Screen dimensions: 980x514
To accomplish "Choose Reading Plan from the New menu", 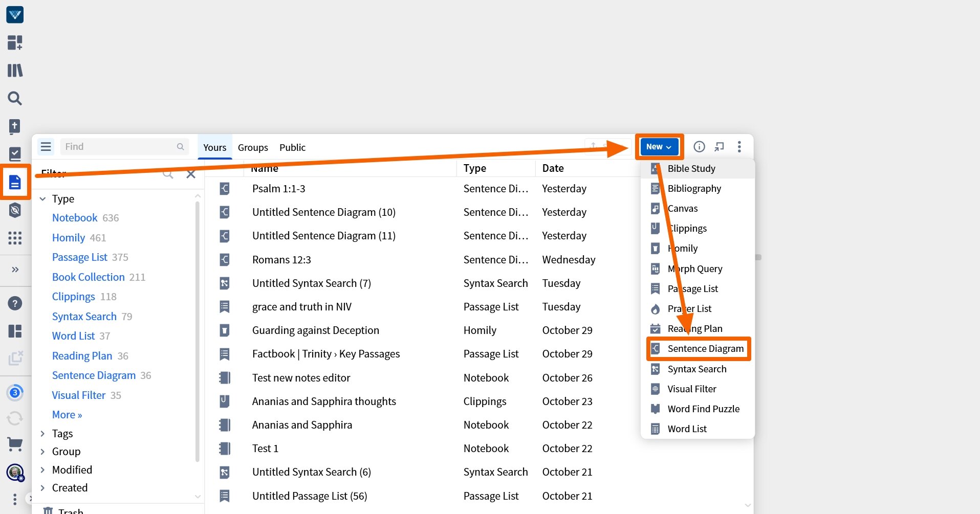I will tap(698, 329).
